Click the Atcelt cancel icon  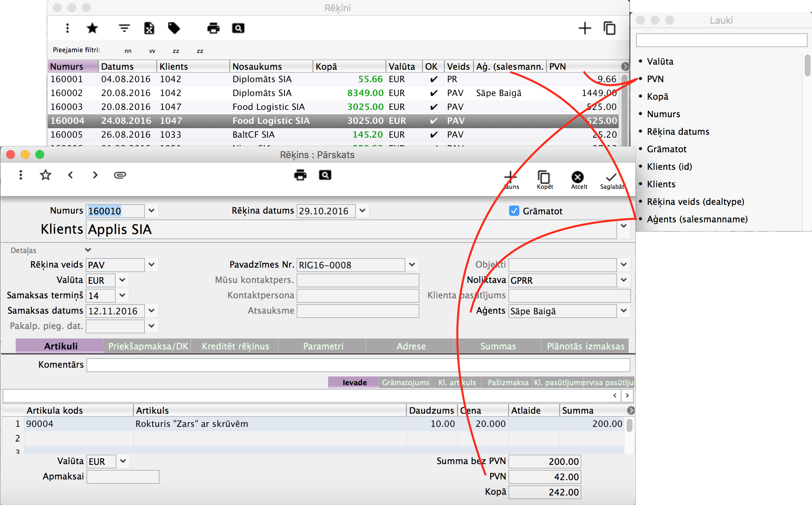coord(578,177)
